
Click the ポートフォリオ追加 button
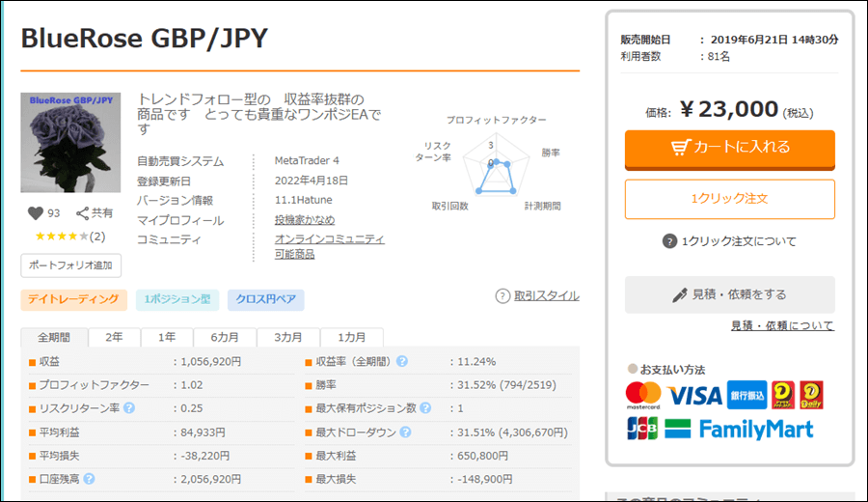coord(70,265)
